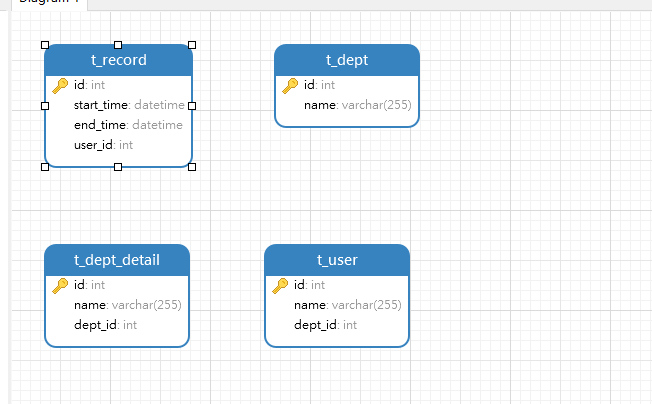Click the end_time datetime field
This screenshot has width=652, height=404.
(128, 125)
